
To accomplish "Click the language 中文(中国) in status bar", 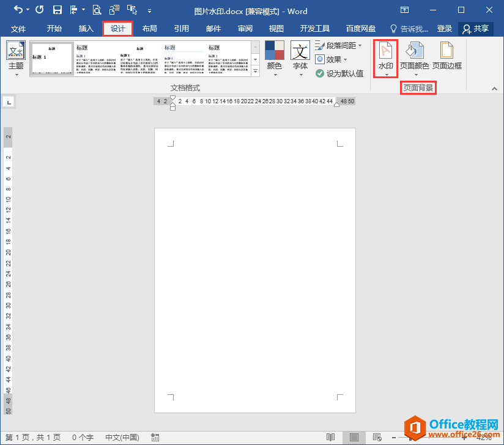I will (x=122, y=437).
